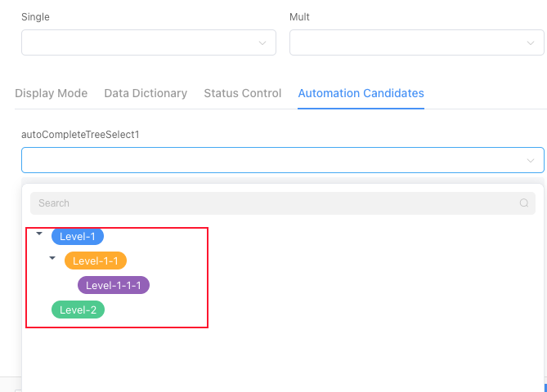Open the Single dropdown field
Image resolution: width=547 pixels, height=392 pixels.
coord(139,43)
